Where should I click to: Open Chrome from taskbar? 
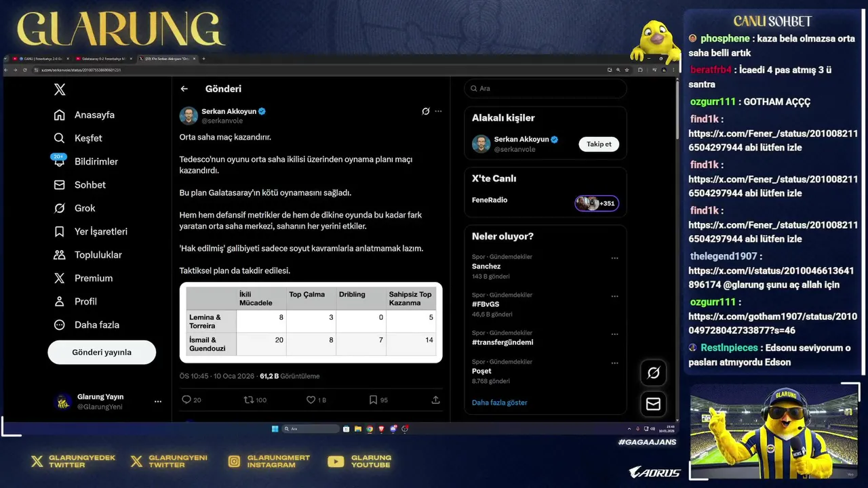(370, 429)
